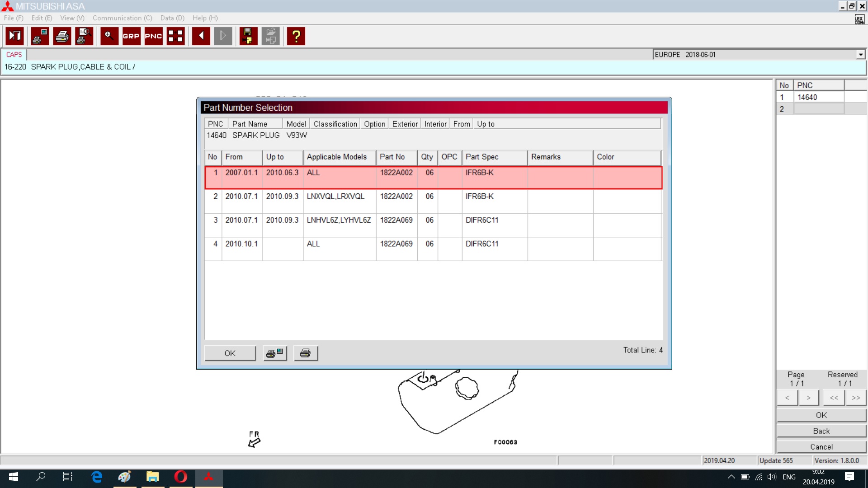Image resolution: width=868 pixels, height=488 pixels.
Task: Open print preview with the magnifier printer icon
Action: coord(84,36)
